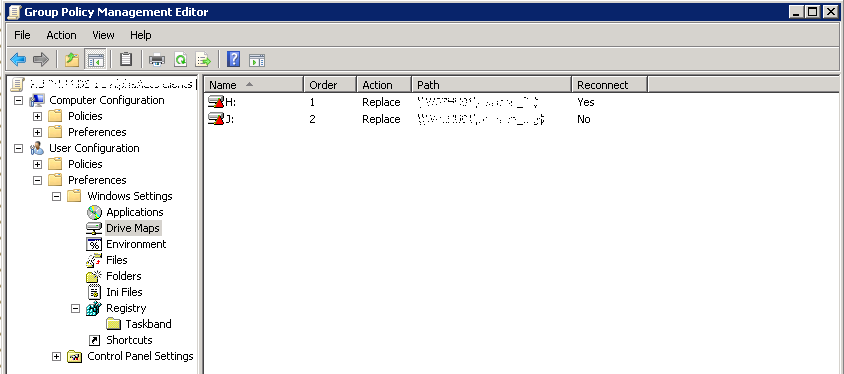
Task: Toggle the Show/Hide Action Pane icon
Action: coord(257,60)
